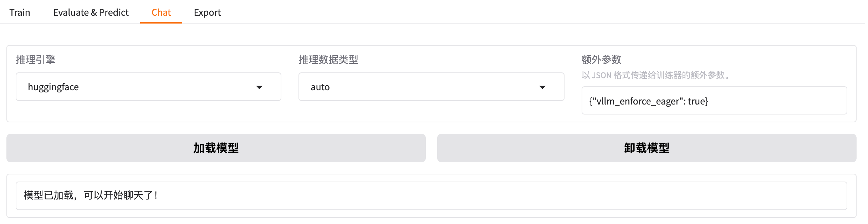Select the Chat tab
Image resolution: width=868 pixels, height=224 pixels.
(x=161, y=12)
